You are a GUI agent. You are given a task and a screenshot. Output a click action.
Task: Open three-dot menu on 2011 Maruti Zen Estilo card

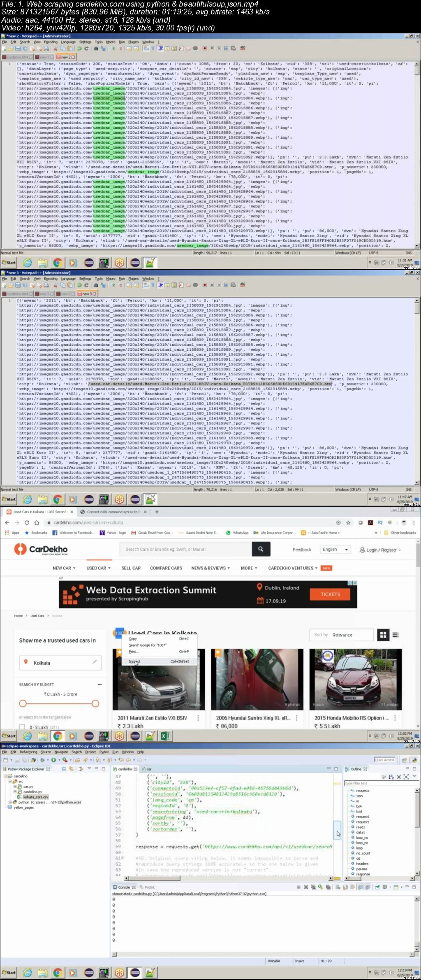pos(198,718)
